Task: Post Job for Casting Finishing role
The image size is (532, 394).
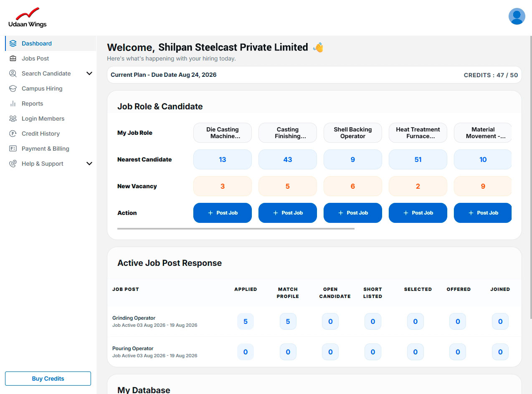Action: (288, 213)
